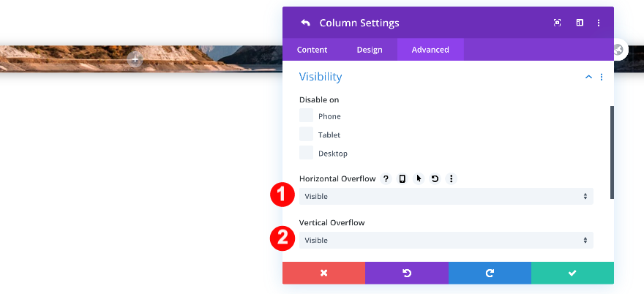
Task: Click the hover cursor icon for Horizontal Overflow
Action: (419, 178)
